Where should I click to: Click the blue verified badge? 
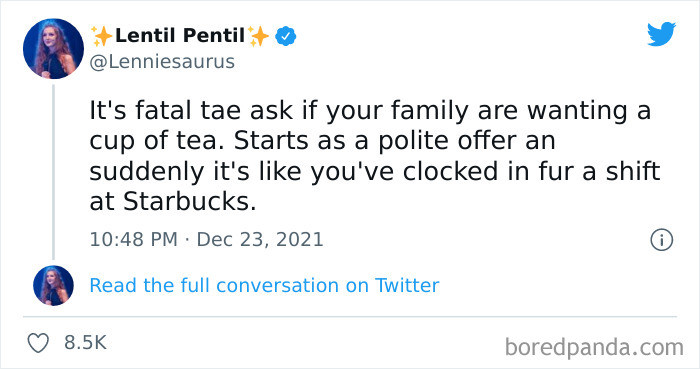coord(286,36)
